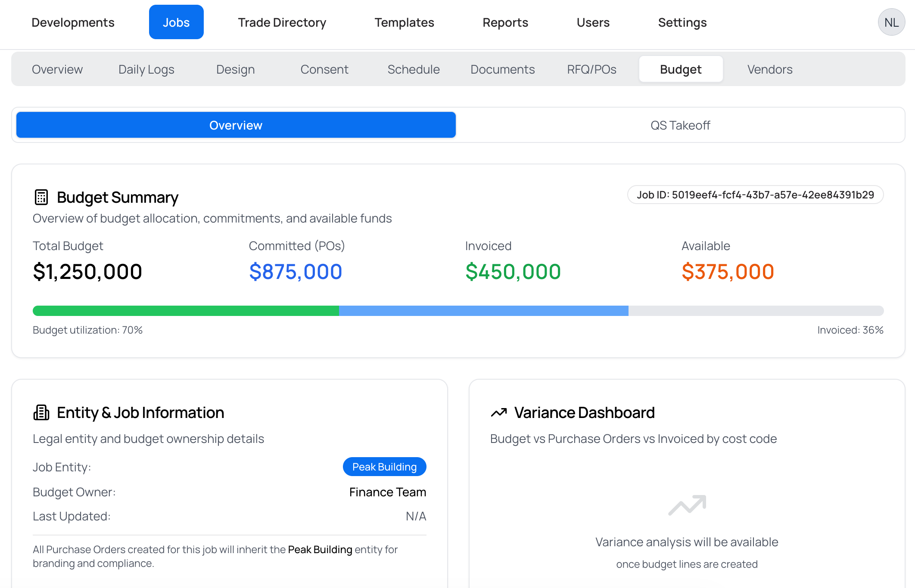Open the Consent tab
Screen dimensions: 915x588
(x=324, y=69)
